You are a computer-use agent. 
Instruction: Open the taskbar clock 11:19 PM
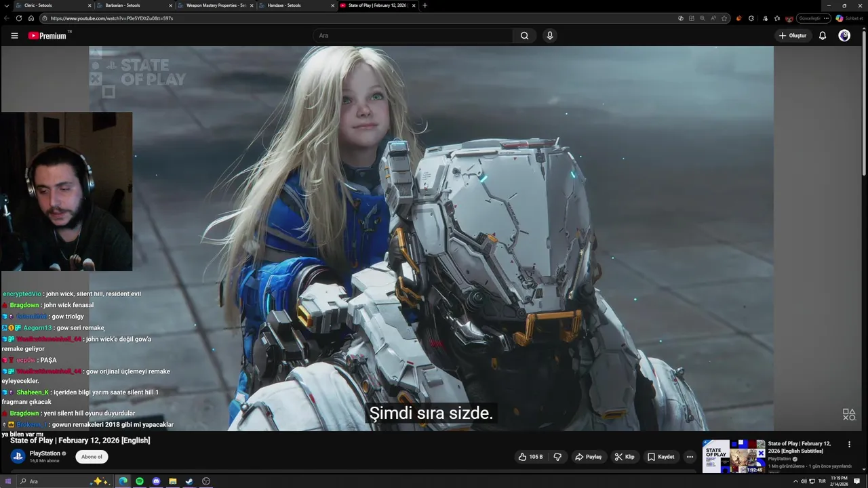pos(840,481)
